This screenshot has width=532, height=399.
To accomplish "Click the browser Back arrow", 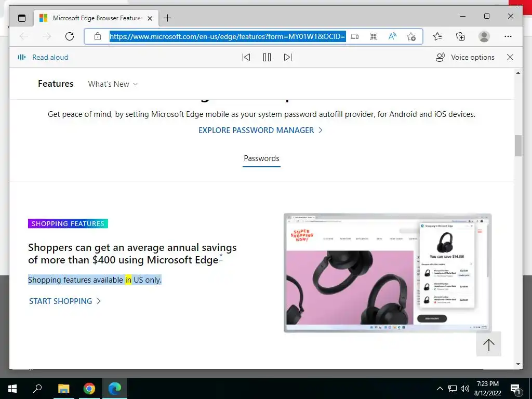I will (x=24, y=36).
